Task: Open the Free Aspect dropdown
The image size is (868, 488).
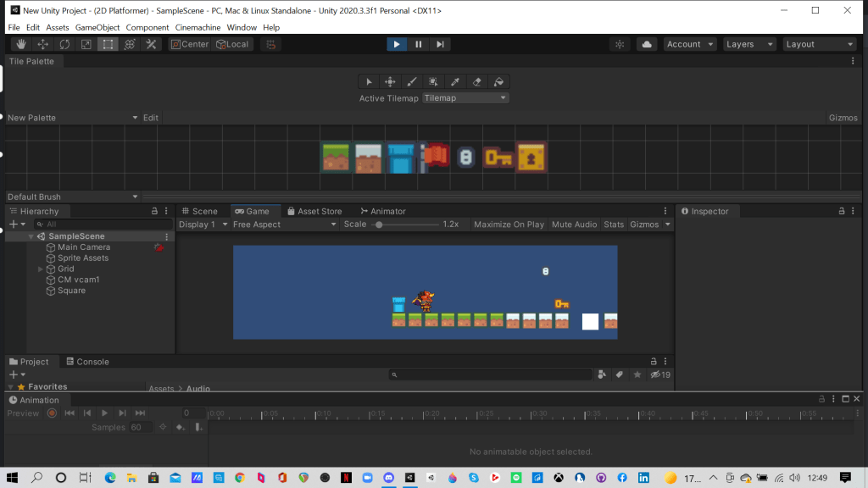Action: tap(283, 225)
